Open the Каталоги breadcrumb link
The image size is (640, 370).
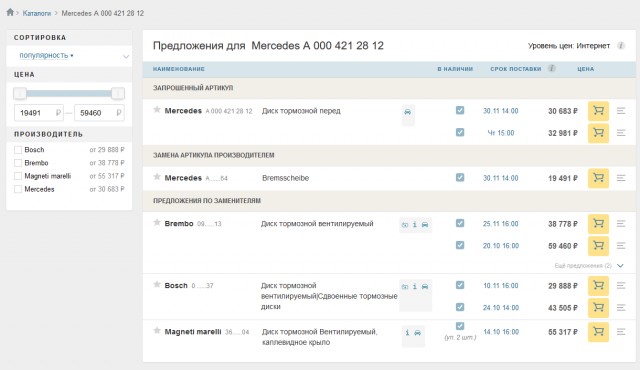tap(37, 13)
